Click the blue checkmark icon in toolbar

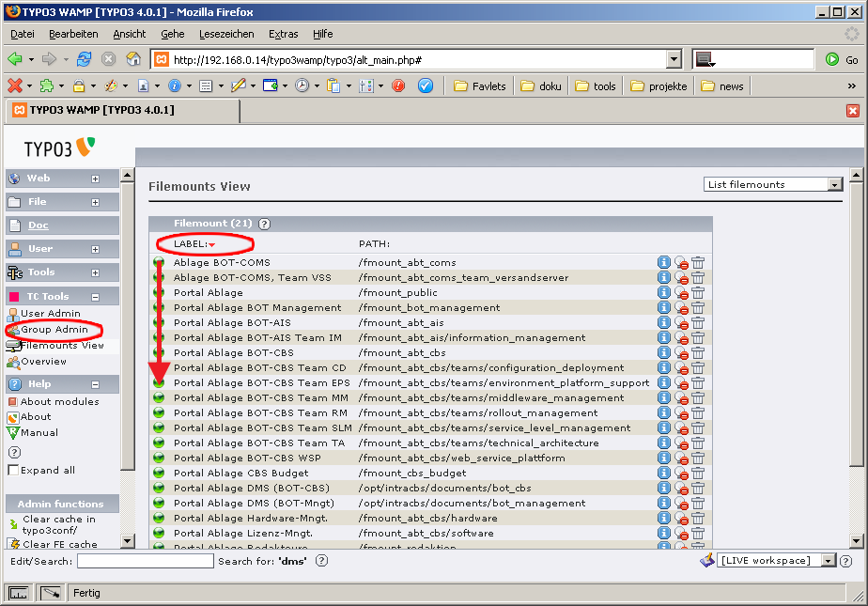(426, 85)
